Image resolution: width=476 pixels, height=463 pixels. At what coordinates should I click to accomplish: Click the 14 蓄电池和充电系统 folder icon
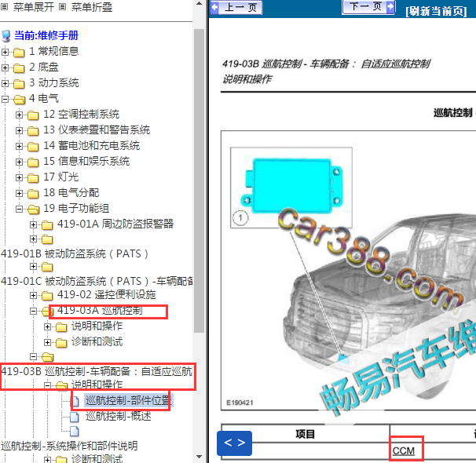click(x=33, y=147)
